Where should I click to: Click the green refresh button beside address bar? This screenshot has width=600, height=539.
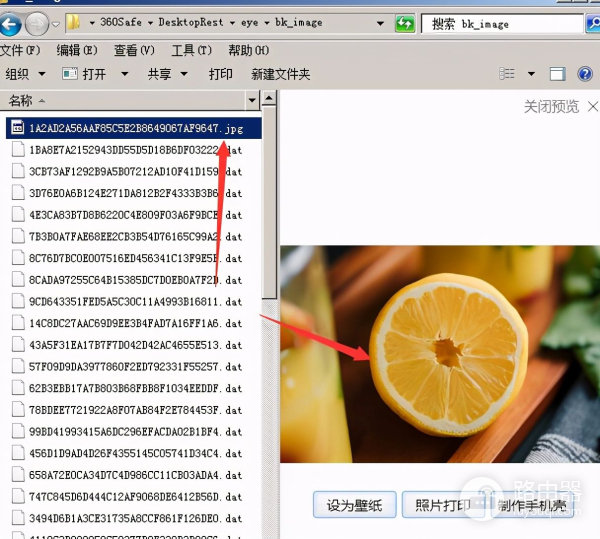pos(405,22)
